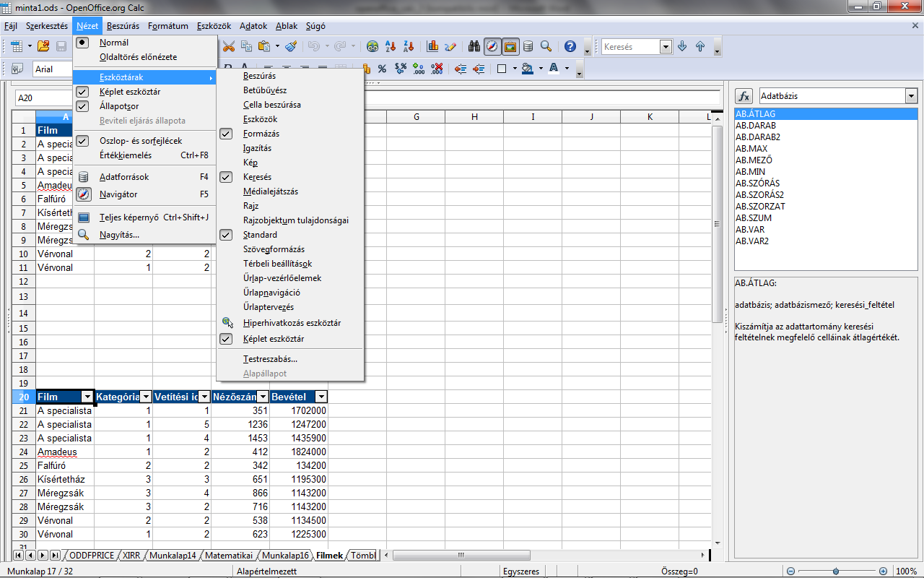
Task: Open Find & Replace with the binoculars icon
Action: tap(474, 46)
